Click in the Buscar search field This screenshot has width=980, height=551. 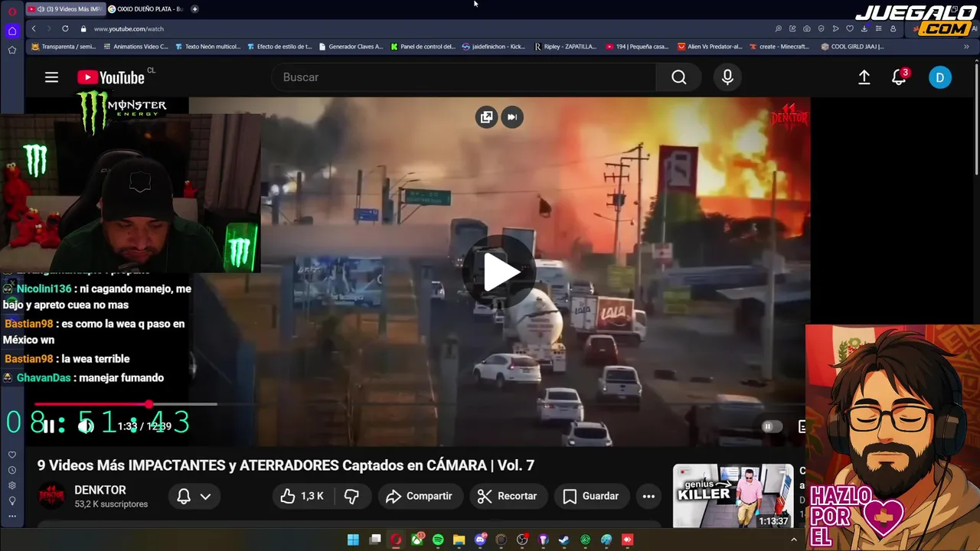tap(464, 77)
